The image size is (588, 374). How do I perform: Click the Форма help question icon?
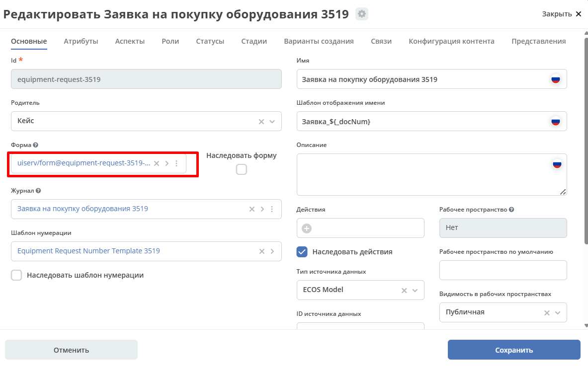click(x=35, y=145)
